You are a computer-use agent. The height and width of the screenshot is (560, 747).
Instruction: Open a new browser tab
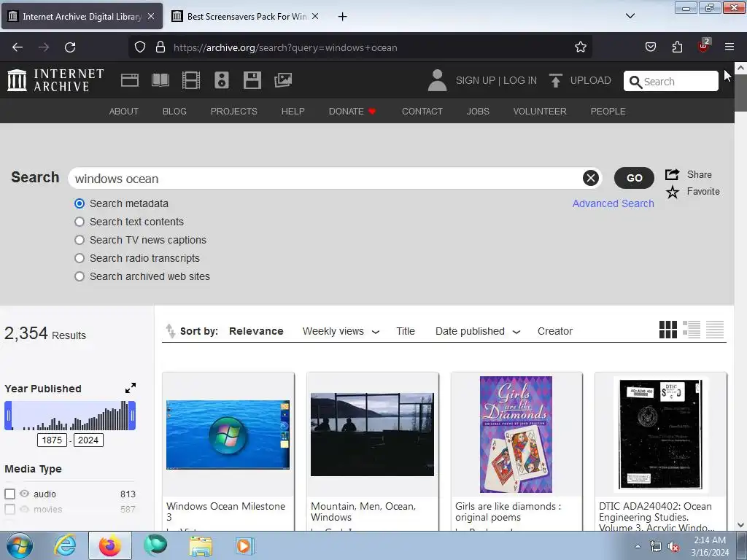click(x=342, y=17)
